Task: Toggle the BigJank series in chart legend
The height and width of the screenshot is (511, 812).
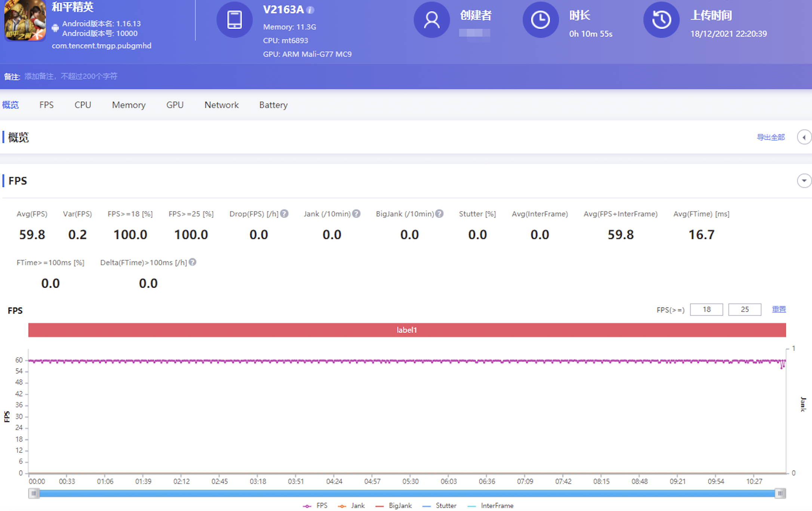Action: click(x=393, y=505)
